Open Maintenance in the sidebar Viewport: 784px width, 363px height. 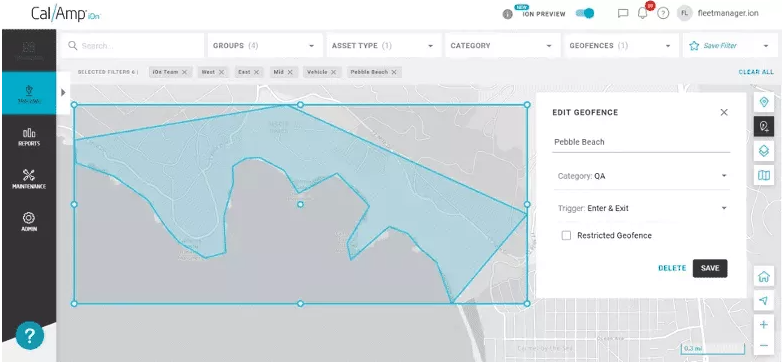(29, 179)
